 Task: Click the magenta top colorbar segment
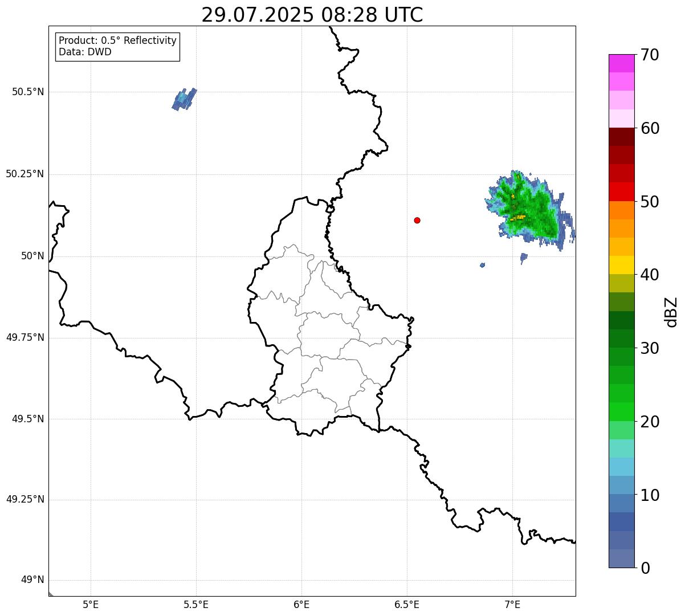(621, 63)
